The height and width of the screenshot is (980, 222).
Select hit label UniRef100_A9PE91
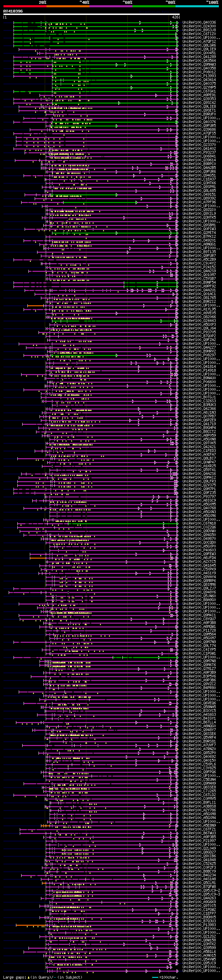click(x=199, y=95)
